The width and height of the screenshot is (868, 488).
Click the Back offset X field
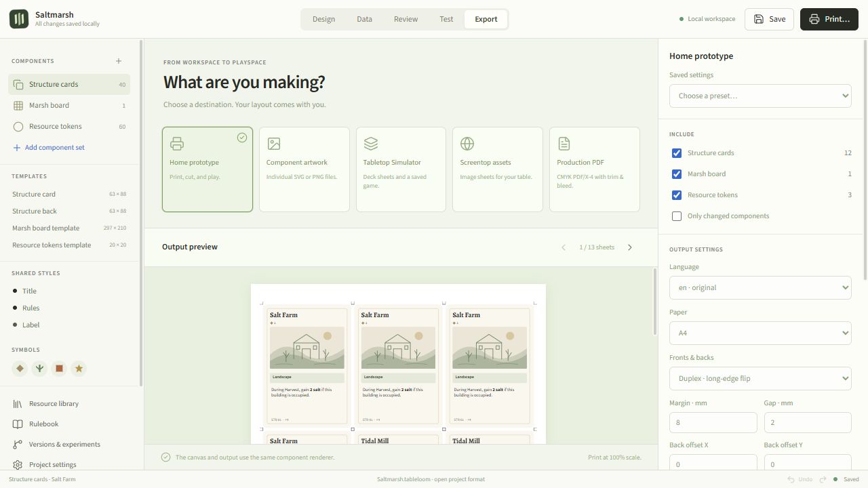713,463
